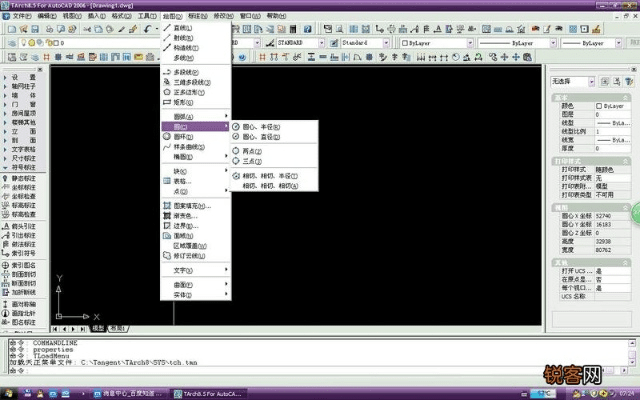Open the 无选择 selection dropdown in properties
Image resolution: width=640 pixels, height=400 pixels.
(577, 81)
